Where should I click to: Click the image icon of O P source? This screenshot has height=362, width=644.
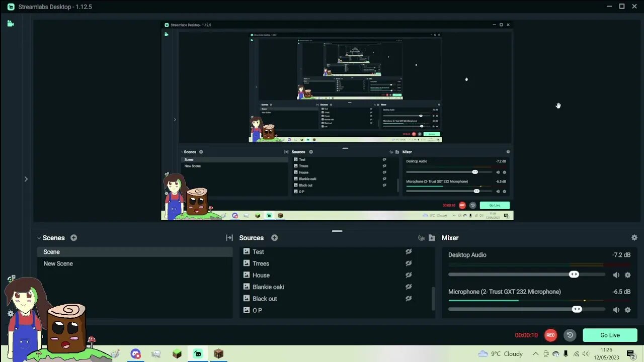click(x=247, y=310)
